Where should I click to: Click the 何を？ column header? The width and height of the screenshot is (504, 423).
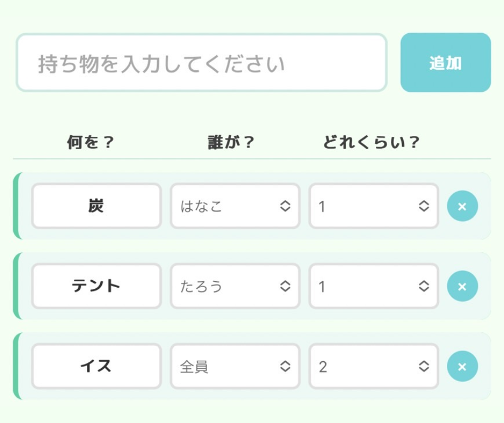[x=91, y=142]
